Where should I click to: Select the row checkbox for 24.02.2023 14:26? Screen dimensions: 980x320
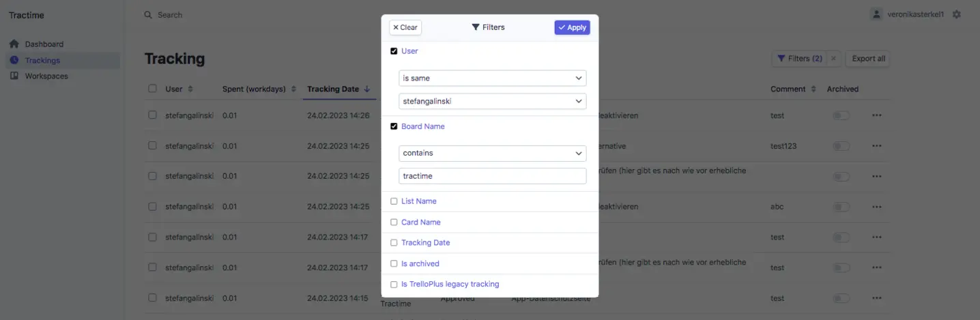152,115
